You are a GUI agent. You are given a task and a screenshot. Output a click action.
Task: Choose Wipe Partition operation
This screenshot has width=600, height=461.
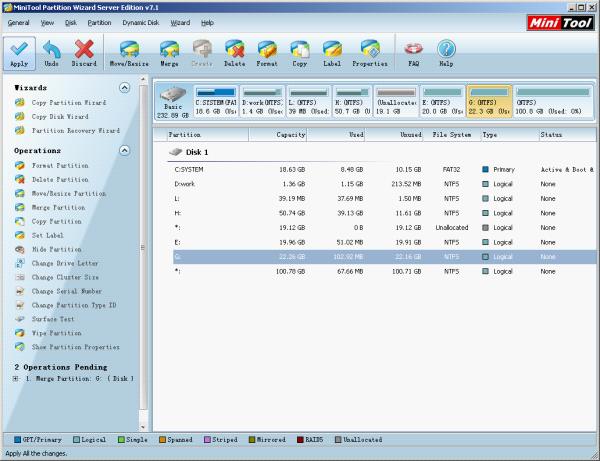point(57,333)
